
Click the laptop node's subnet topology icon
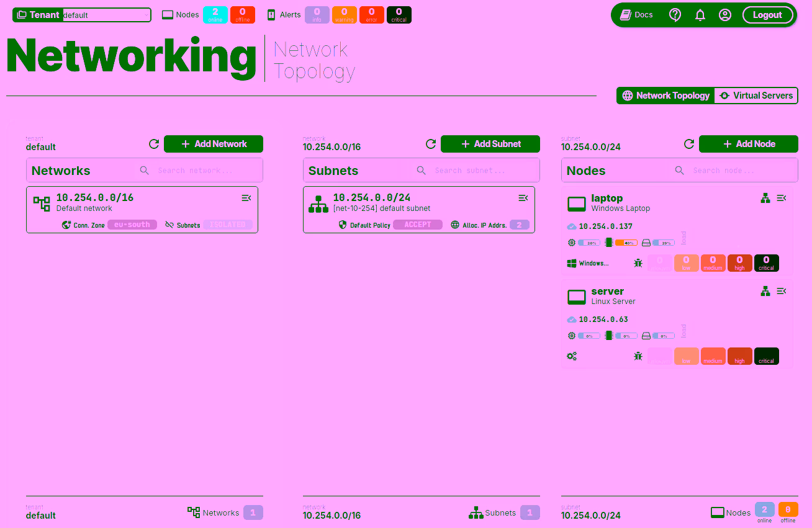(765, 198)
